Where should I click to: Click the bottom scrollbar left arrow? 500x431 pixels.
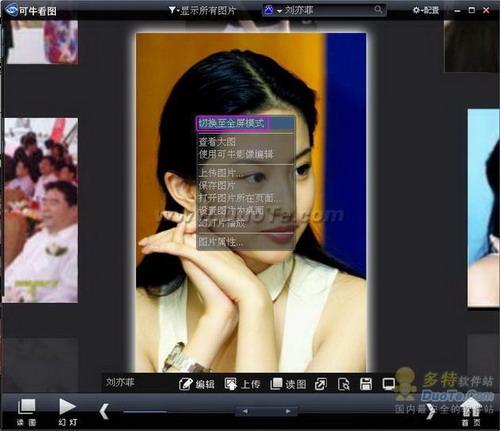245,411
